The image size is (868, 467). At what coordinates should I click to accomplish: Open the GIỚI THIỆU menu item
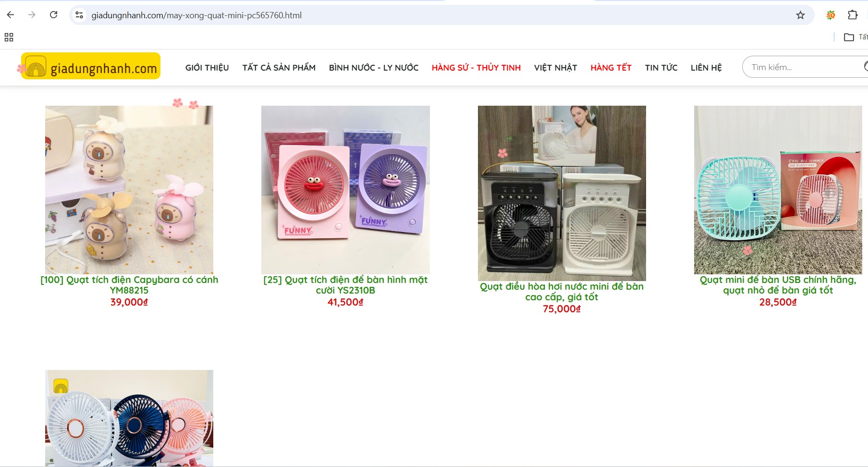207,68
